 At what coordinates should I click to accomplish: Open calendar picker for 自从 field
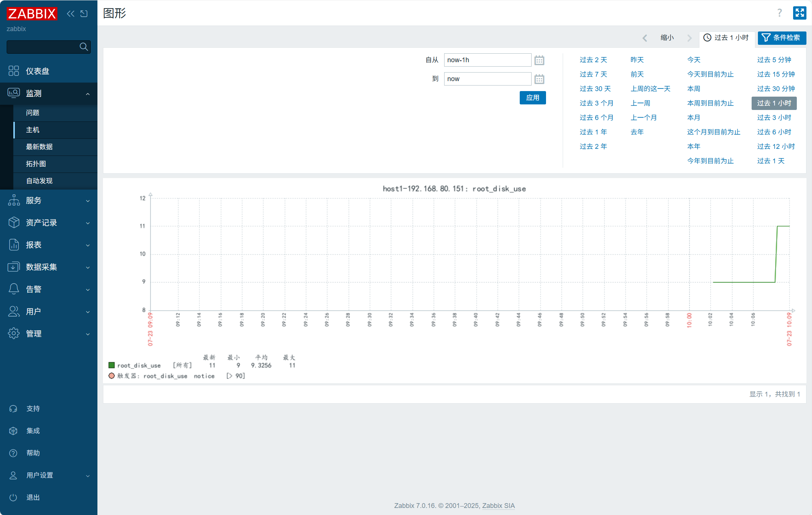point(539,60)
